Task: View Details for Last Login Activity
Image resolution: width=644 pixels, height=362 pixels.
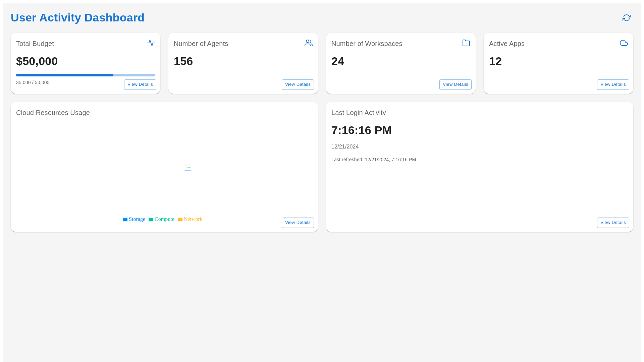Action: 613,223
